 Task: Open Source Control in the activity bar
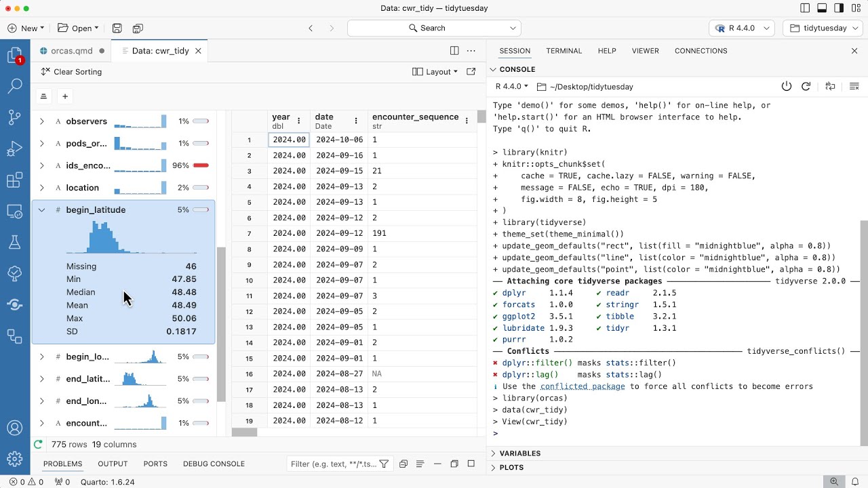click(14, 117)
